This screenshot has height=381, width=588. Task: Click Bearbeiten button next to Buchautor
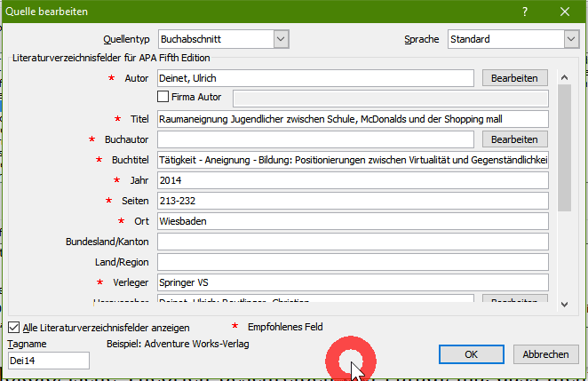click(515, 139)
